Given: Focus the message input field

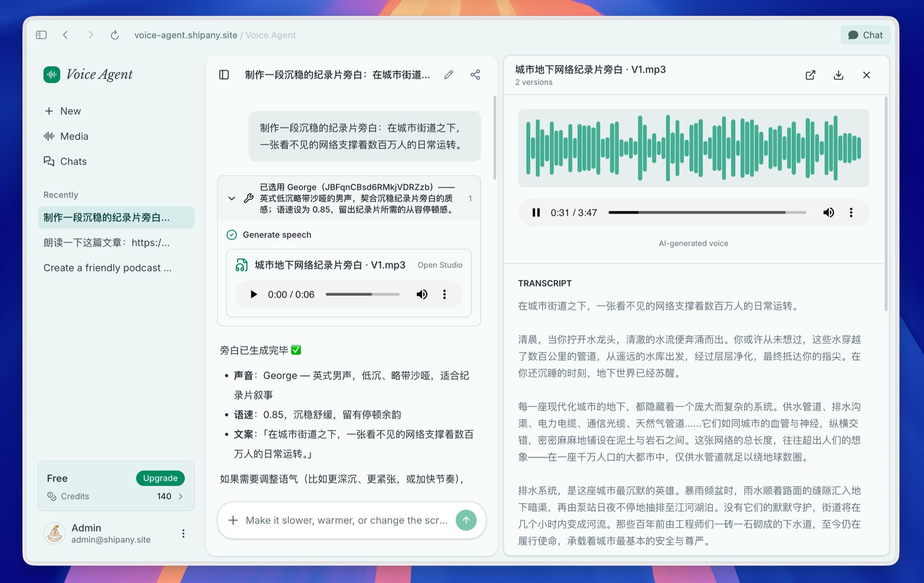Looking at the screenshot, I should click(347, 520).
